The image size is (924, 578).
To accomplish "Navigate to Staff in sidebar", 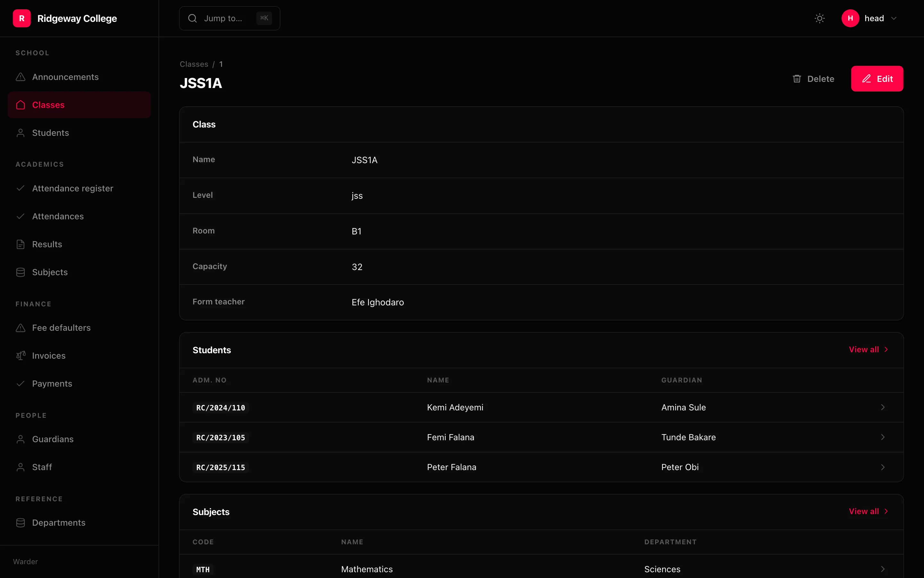I will (x=79, y=467).
